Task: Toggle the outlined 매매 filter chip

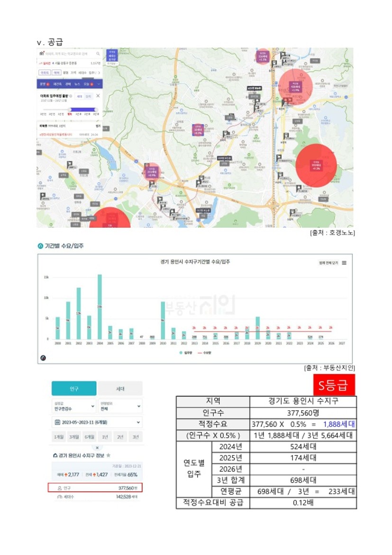Action: 56,72
